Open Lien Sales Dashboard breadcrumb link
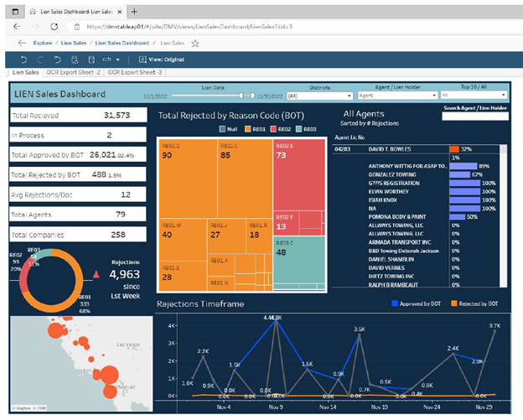523x420 pixels. (x=122, y=43)
